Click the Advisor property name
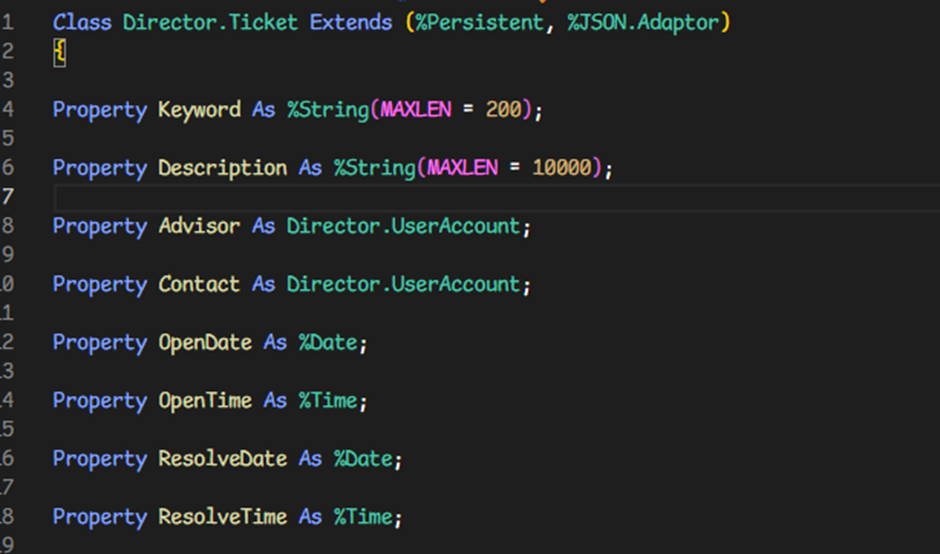Screen dimensions: 940x554 tap(199, 226)
